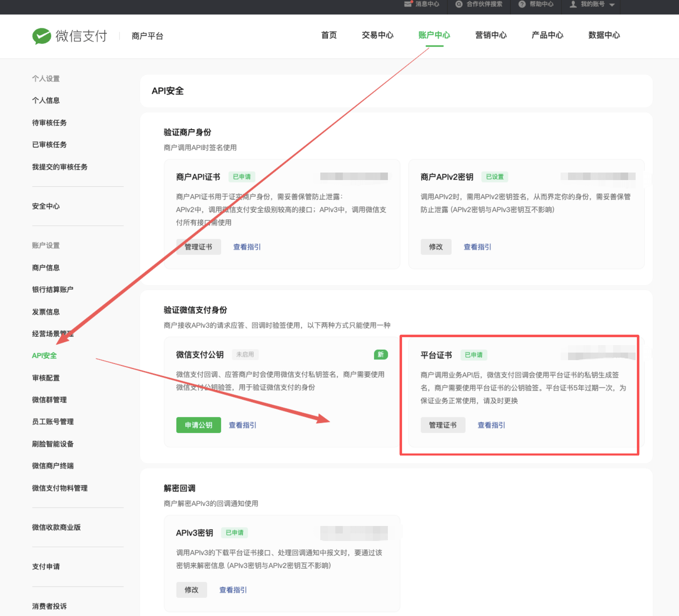Click 管理证书 under 平台证书
The height and width of the screenshot is (616, 679).
point(443,425)
